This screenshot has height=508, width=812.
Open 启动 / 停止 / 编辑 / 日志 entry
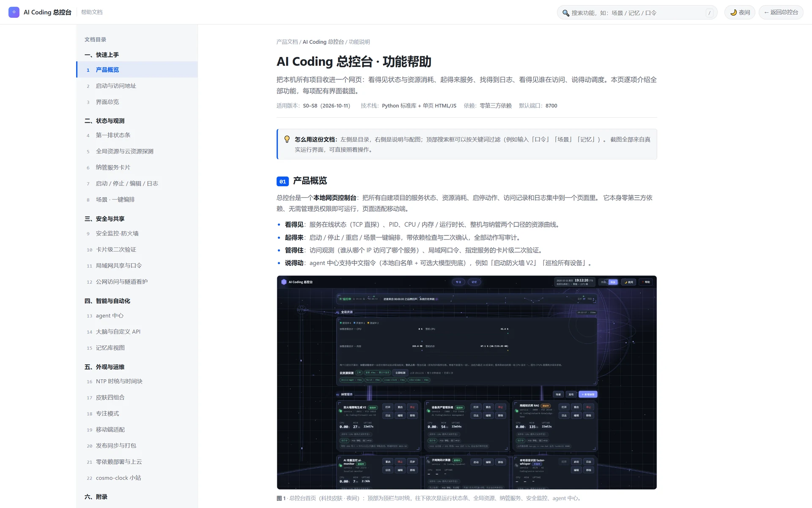137,184
